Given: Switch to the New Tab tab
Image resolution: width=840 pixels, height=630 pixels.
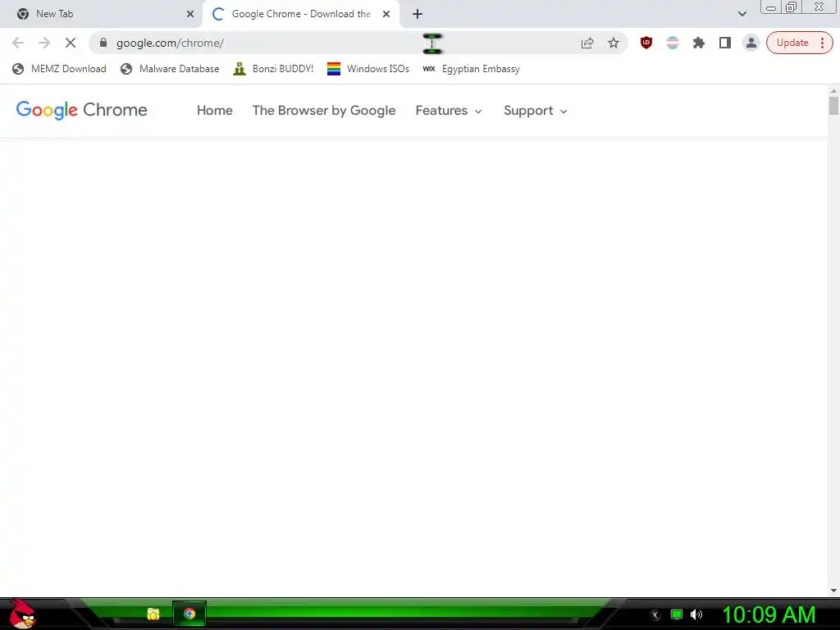Looking at the screenshot, I should pyautogui.click(x=101, y=14).
